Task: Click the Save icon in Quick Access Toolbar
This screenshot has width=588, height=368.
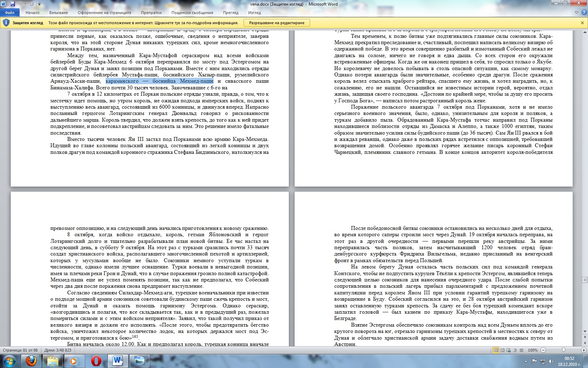Action: pyautogui.click(x=13, y=4)
